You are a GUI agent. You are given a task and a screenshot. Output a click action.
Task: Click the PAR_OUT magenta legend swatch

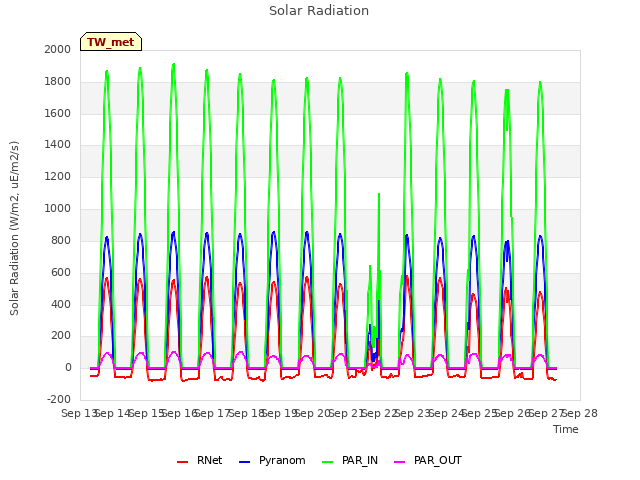coord(400,462)
